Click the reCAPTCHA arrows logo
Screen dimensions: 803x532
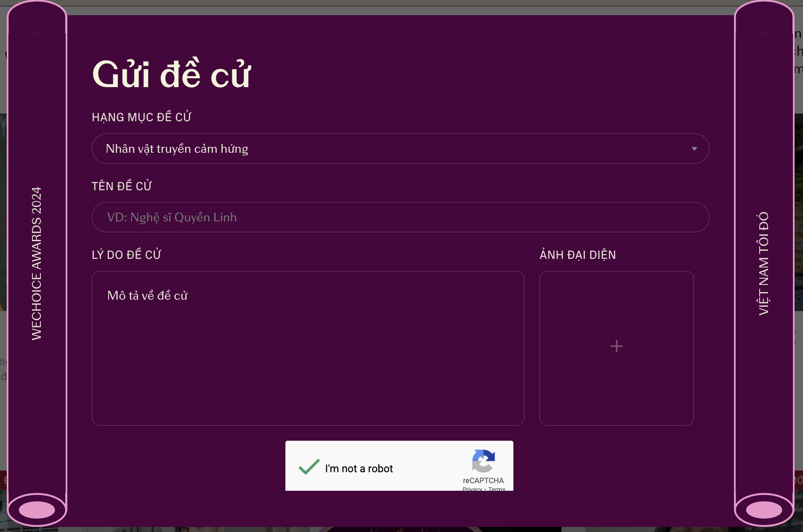[483, 461]
